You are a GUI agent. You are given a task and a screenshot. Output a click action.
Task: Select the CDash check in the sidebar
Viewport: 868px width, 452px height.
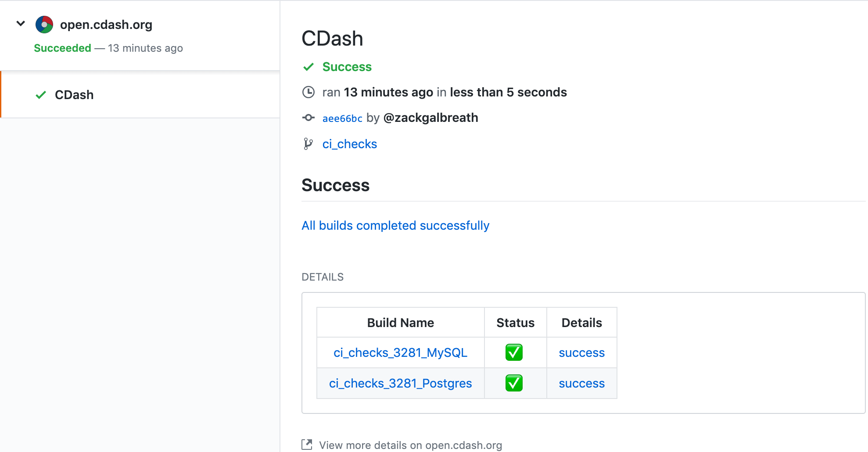coord(74,94)
